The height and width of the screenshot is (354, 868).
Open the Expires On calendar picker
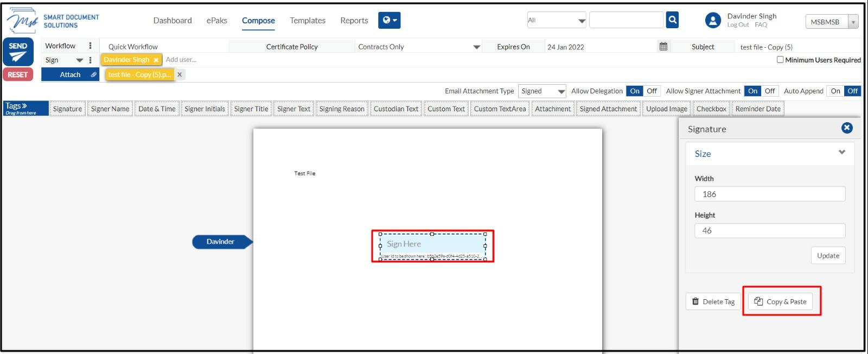tap(663, 46)
